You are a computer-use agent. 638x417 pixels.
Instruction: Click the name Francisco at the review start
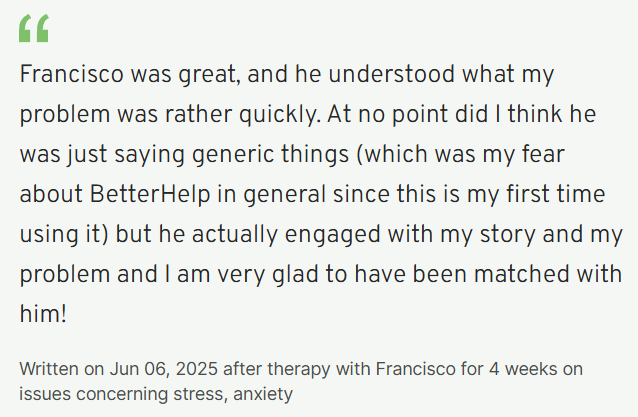point(72,74)
